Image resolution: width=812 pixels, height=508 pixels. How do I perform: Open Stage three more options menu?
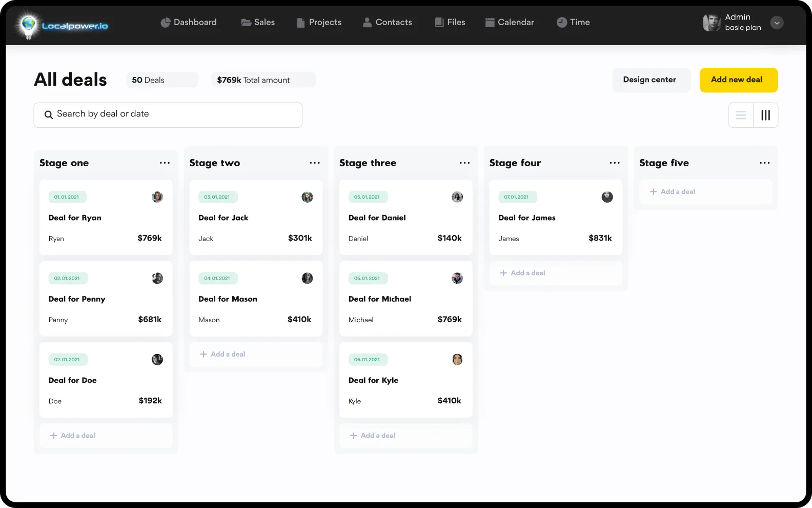coord(464,163)
